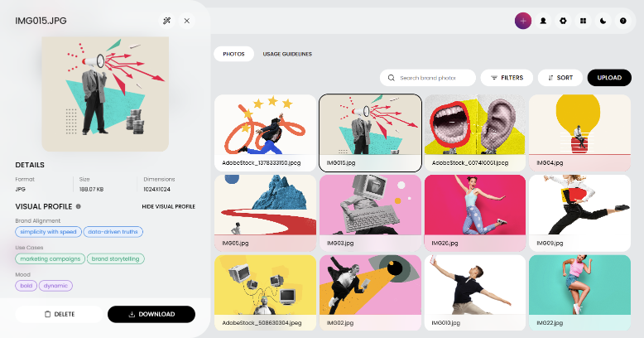Open the settings gear icon
The height and width of the screenshot is (338, 644).
point(563,21)
